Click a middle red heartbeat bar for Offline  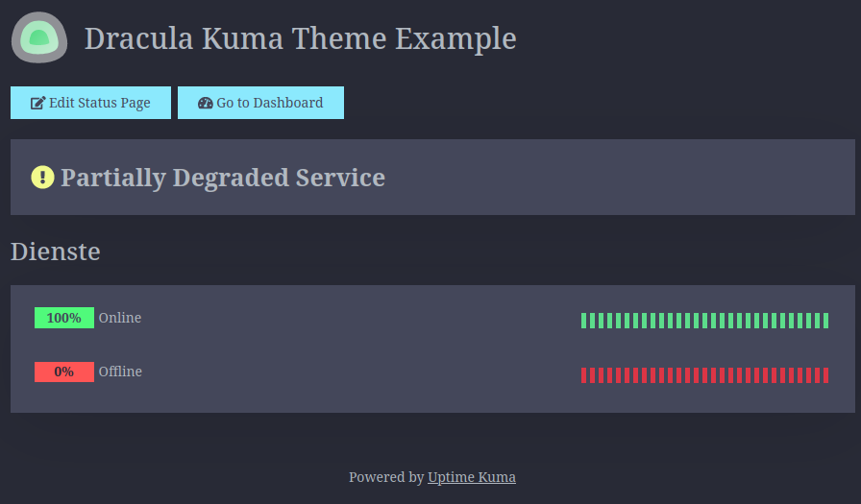point(705,375)
